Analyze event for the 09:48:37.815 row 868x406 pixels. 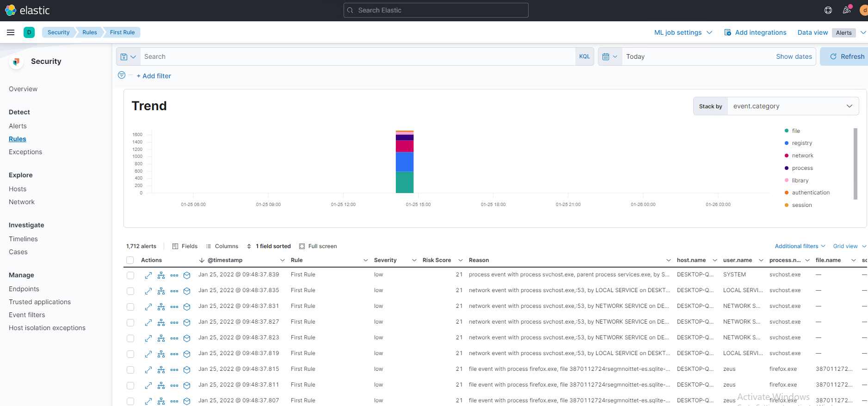point(161,370)
